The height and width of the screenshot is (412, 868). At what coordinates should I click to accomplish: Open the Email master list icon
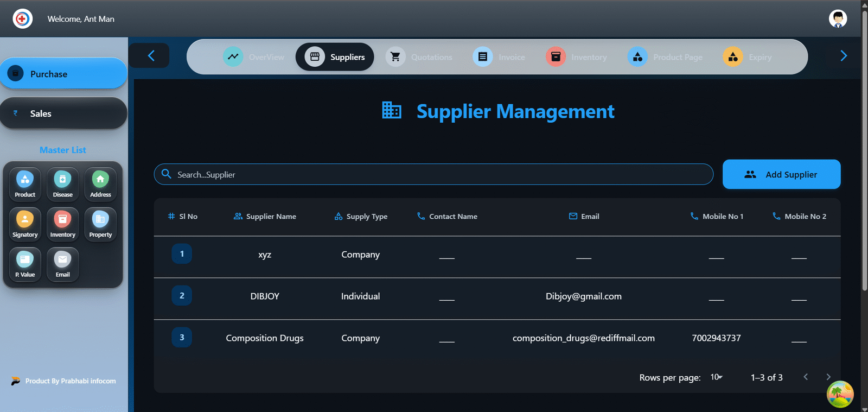62,264
